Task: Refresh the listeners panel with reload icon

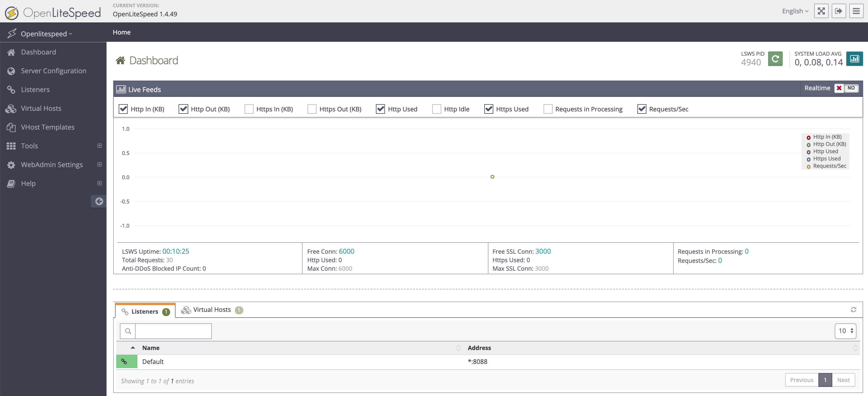Action: (x=853, y=309)
